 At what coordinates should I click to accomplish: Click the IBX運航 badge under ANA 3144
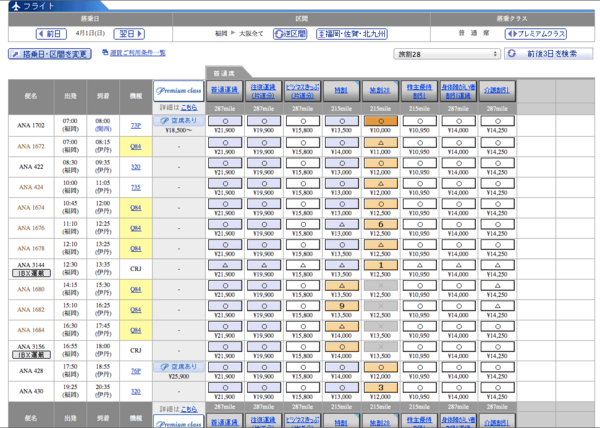click(31, 273)
